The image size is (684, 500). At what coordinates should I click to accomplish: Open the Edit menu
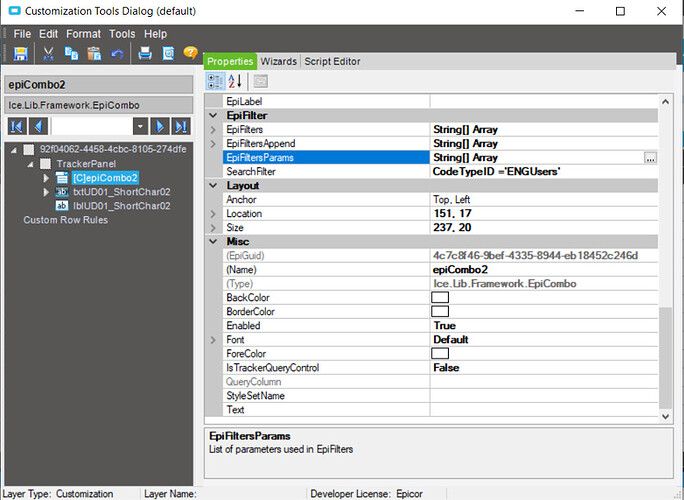click(48, 34)
